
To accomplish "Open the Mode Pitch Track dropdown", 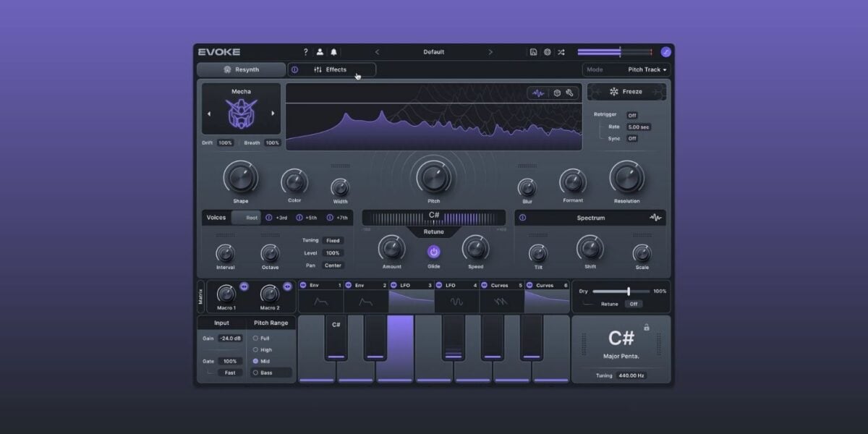I will [644, 69].
